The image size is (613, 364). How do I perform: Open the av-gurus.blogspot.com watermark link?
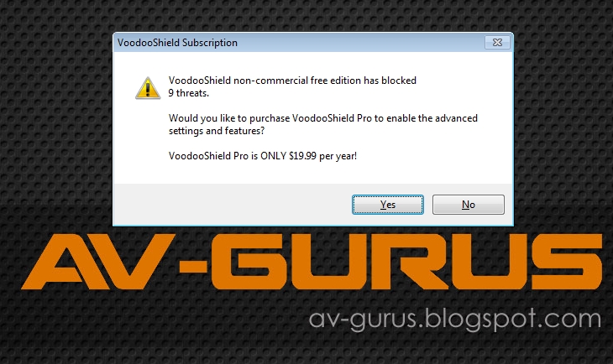[454, 320]
